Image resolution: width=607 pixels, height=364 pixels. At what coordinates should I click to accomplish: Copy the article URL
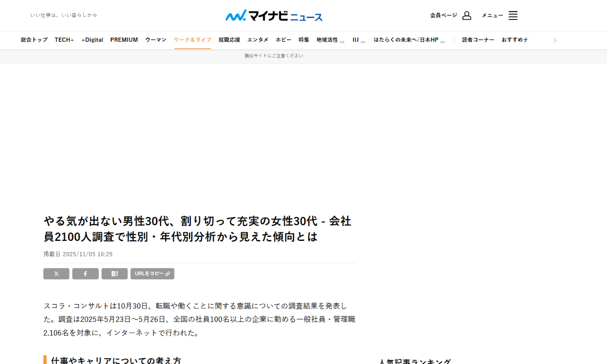[152, 274]
